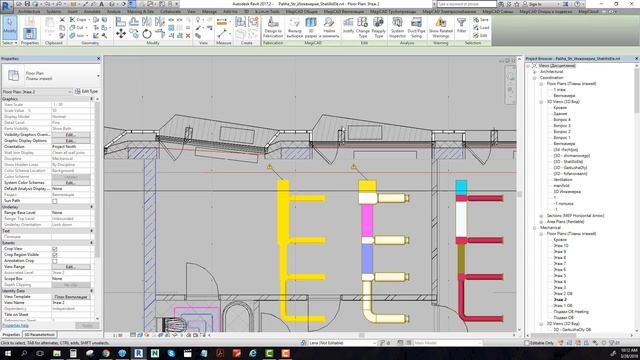The image size is (640, 360).
Task: Click the Justify tool icon
Action: pos(348,25)
